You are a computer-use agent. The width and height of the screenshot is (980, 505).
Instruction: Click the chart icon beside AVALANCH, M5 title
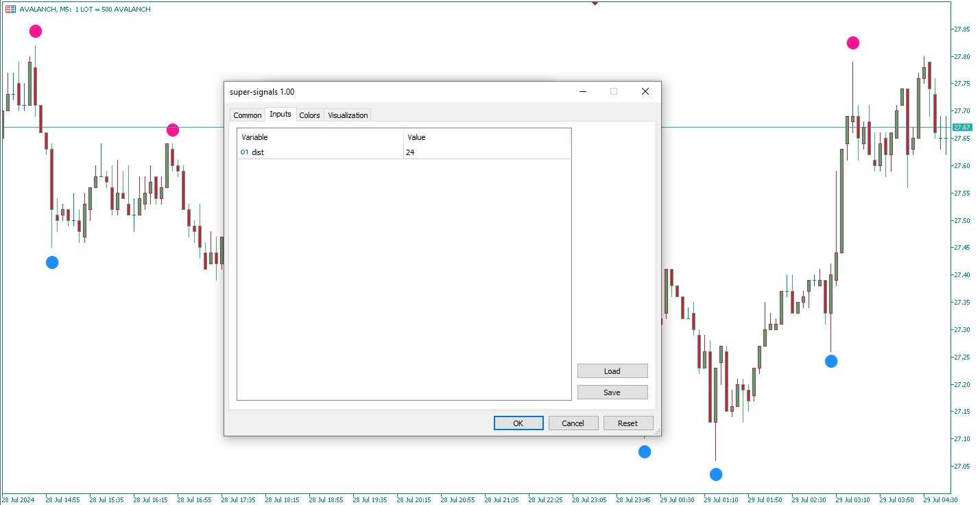click(10, 9)
